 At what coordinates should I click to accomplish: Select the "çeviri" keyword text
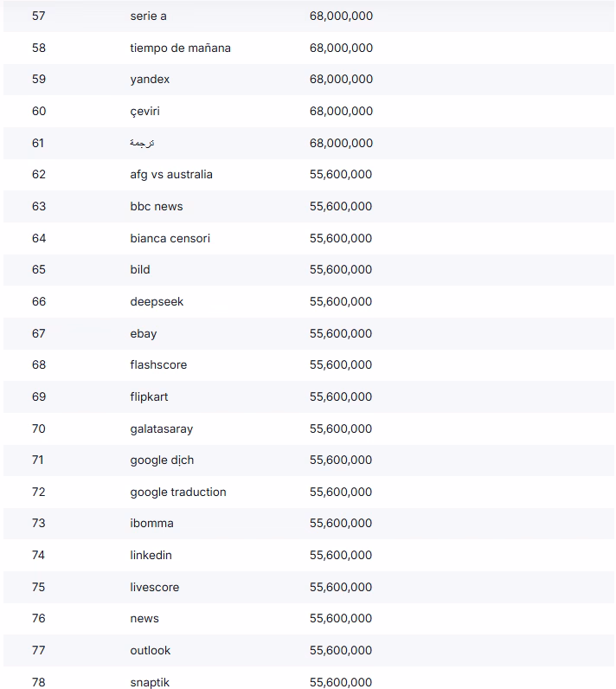tap(144, 111)
